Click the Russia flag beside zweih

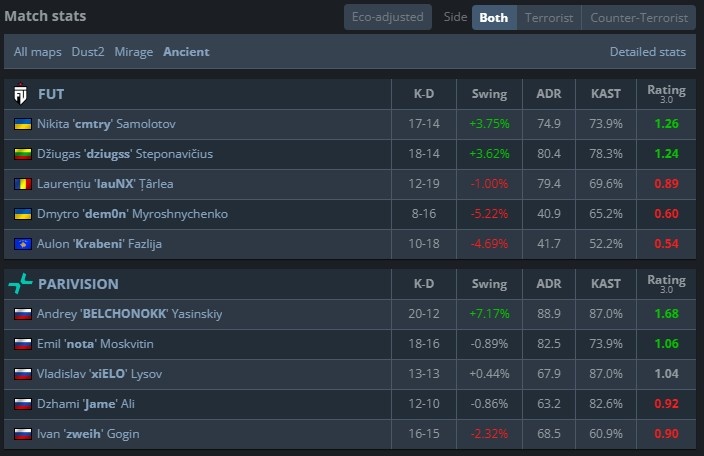[x=22, y=434]
